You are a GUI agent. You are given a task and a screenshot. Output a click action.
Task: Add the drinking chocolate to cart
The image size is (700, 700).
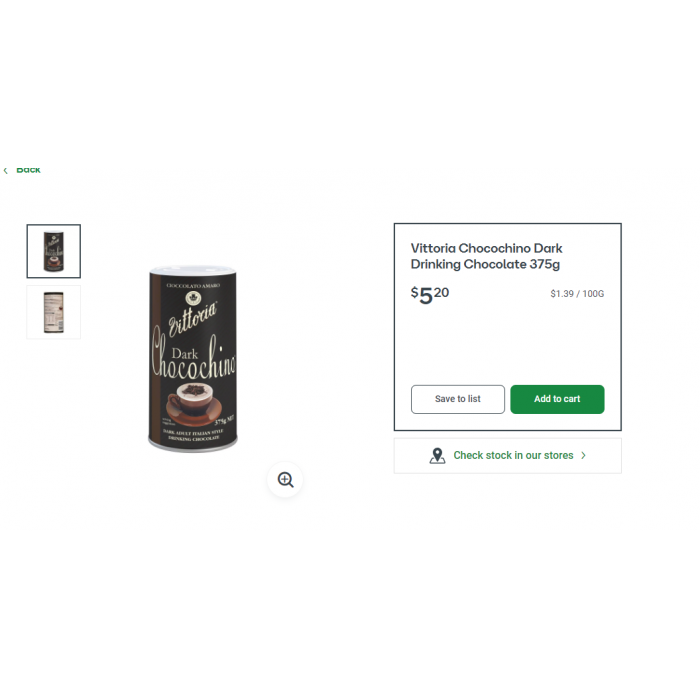pyautogui.click(x=557, y=399)
